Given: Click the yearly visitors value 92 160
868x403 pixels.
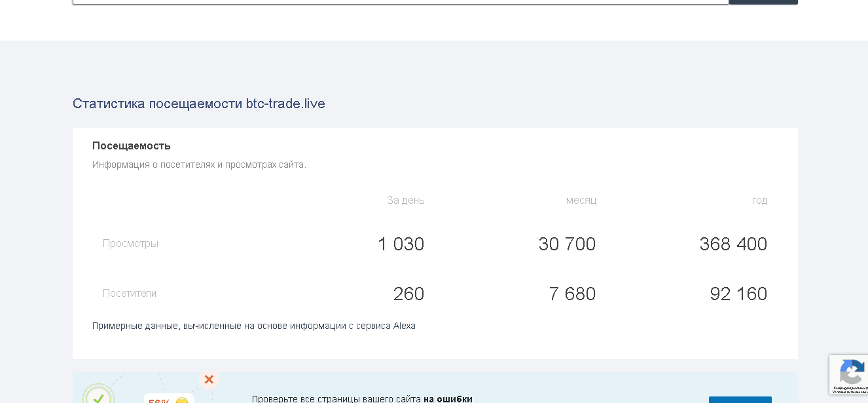Looking at the screenshot, I should (738, 294).
